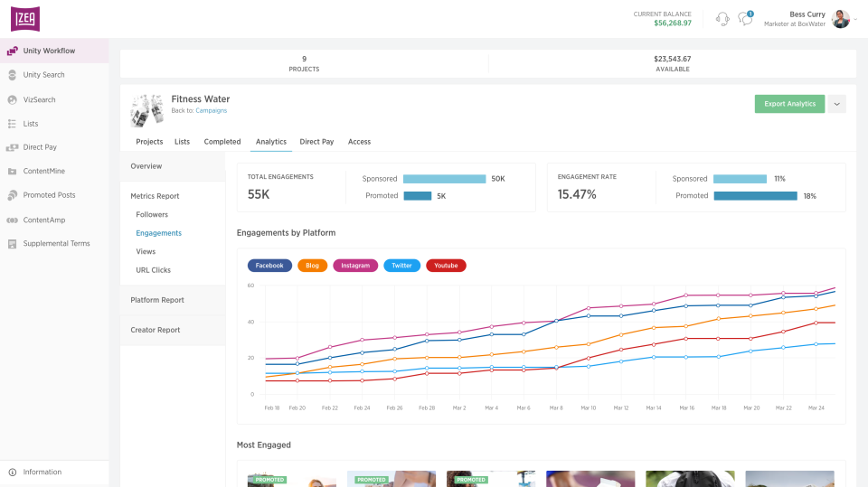Click the Information icon in sidebar
Image resolution: width=868 pixels, height=487 pixels.
(12, 472)
